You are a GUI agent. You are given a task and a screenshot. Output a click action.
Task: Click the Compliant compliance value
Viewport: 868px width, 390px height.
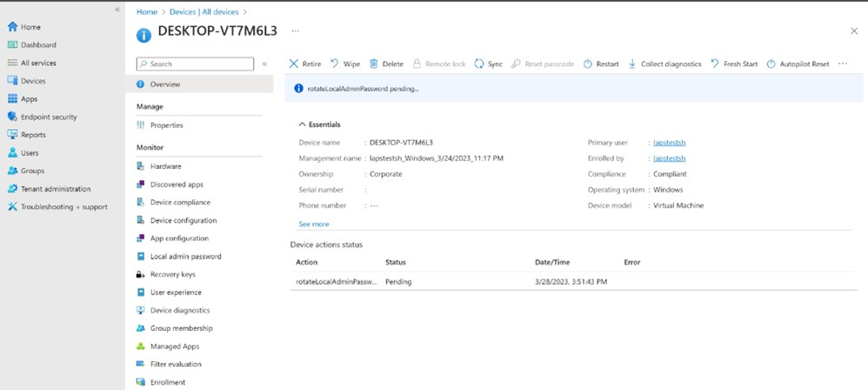[670, 174]
